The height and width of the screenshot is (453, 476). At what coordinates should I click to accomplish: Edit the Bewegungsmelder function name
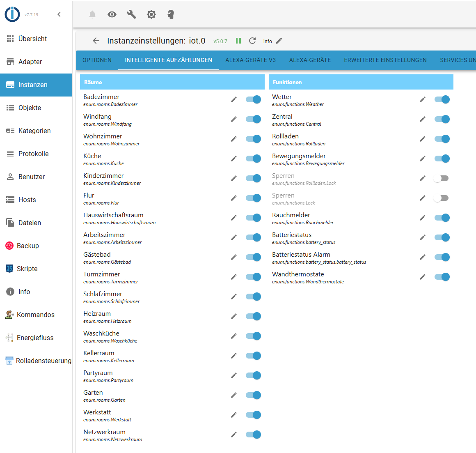tap(423, 159)
